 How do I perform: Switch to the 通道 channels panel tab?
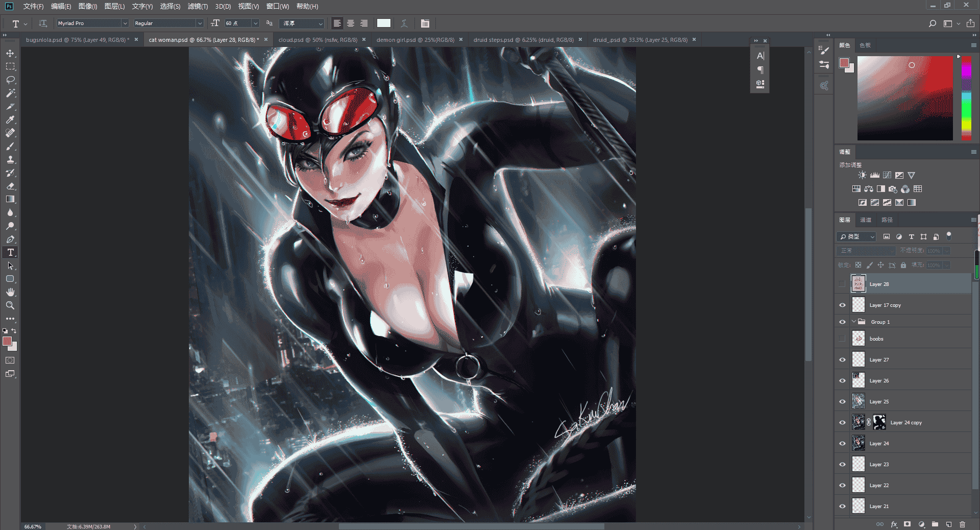[x=866, y=220]
